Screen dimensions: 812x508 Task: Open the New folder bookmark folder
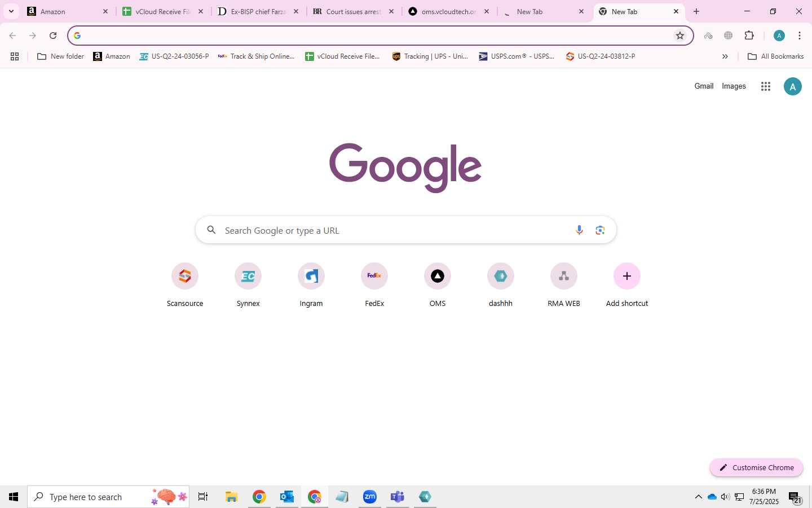60,56
